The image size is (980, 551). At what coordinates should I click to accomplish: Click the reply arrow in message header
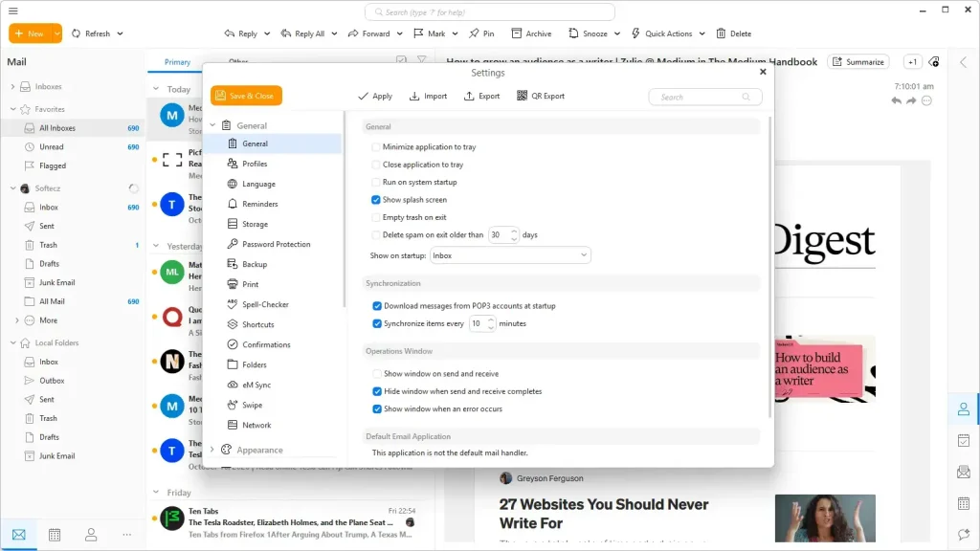(896, 100)
